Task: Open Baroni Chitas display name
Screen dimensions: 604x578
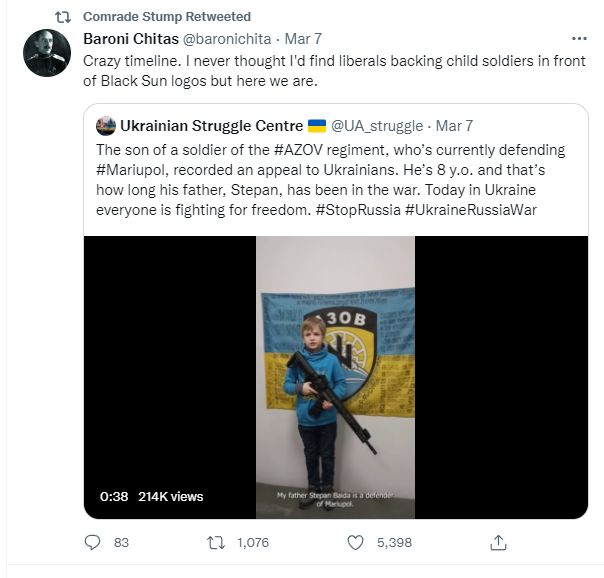Action: 131,39
